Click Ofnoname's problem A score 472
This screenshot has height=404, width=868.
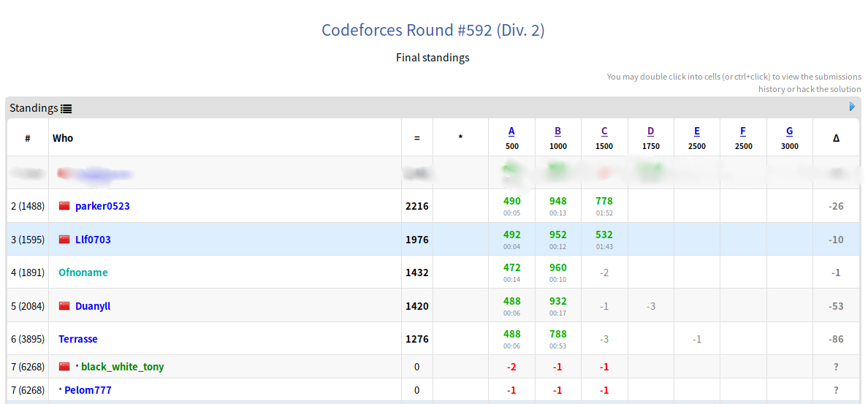tap(511, 267)
